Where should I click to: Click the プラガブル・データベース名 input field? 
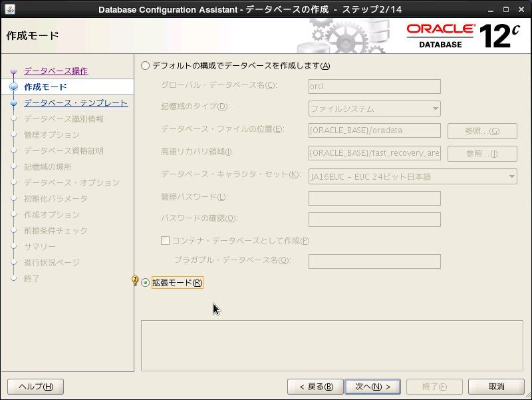pos(374,262)
